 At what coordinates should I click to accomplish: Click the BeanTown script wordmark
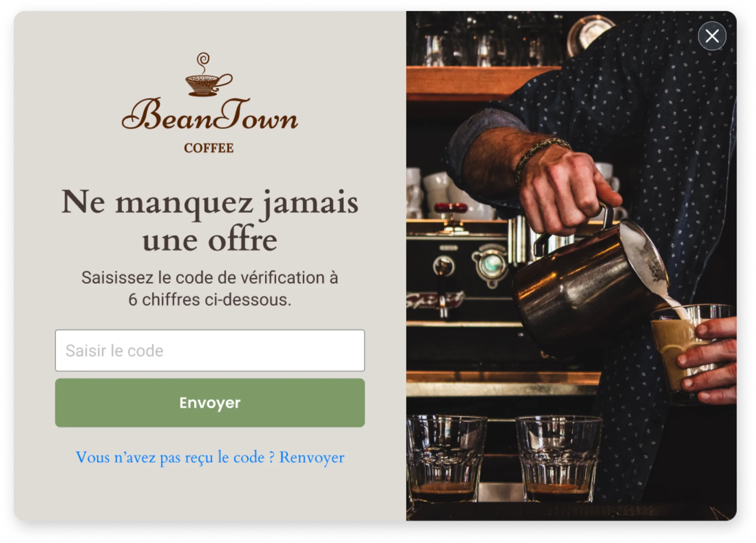[x=209, y=114]
